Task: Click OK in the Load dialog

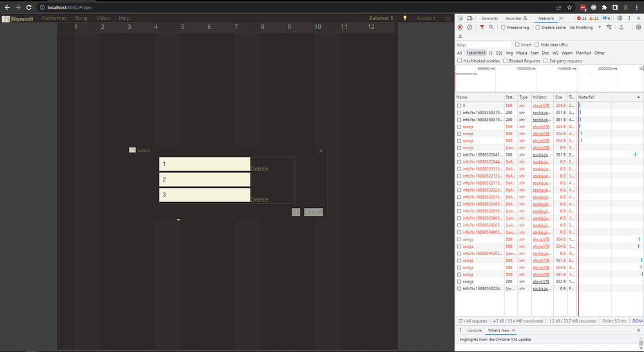Action: click(x=296, y=212)
